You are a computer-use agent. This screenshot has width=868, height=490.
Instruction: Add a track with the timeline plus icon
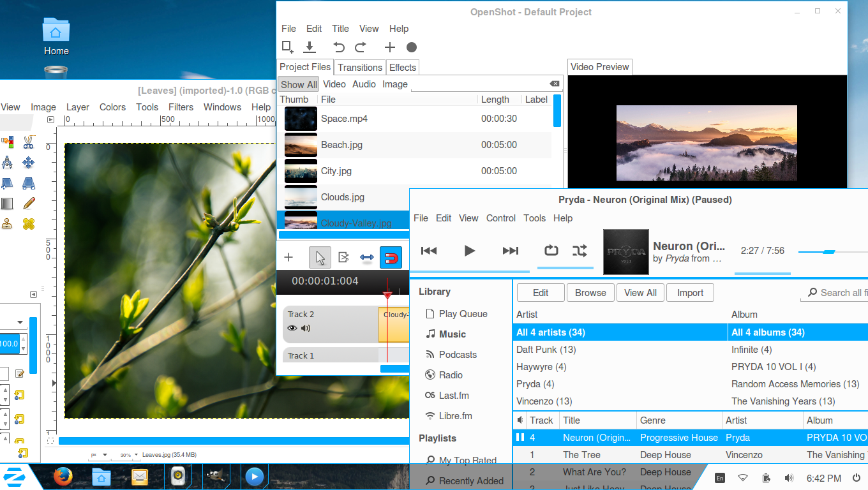point(288,257)
